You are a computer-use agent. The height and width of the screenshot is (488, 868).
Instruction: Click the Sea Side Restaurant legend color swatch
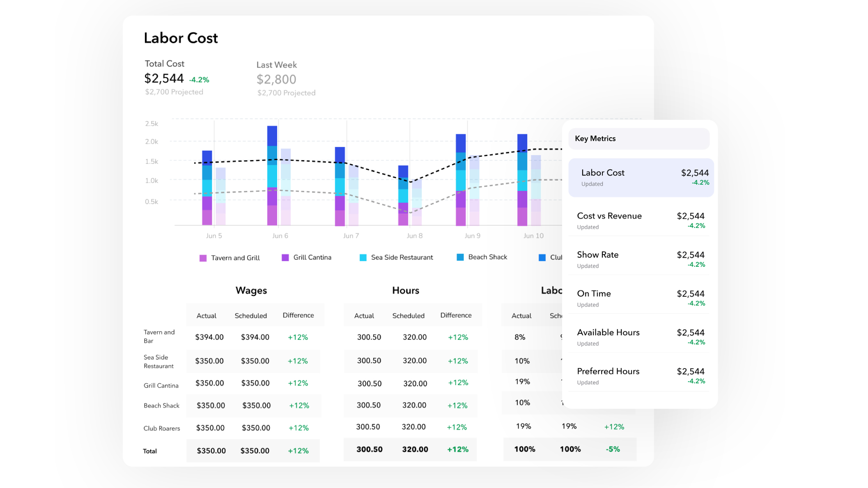tap(363, 257)
